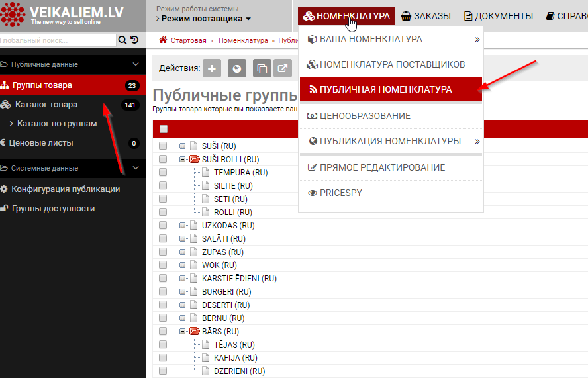Tick the checkbox for TEMPURA (RU) row

[x=163, y=173]
